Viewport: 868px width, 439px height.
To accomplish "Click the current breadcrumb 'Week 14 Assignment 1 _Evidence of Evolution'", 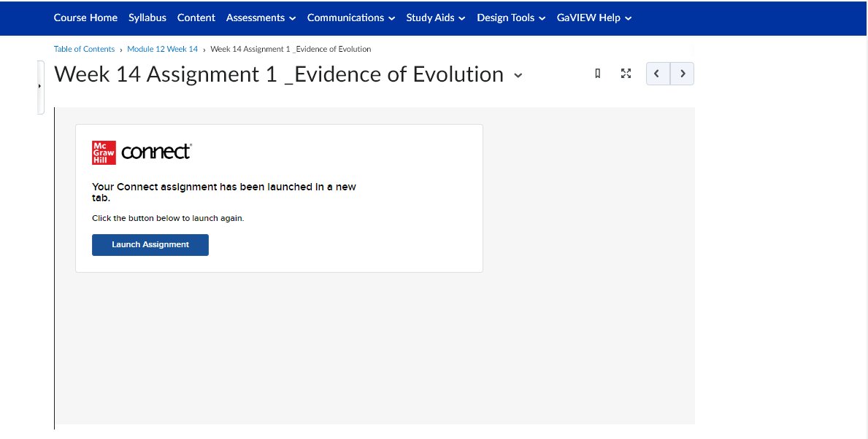I will tap(291, 49).
